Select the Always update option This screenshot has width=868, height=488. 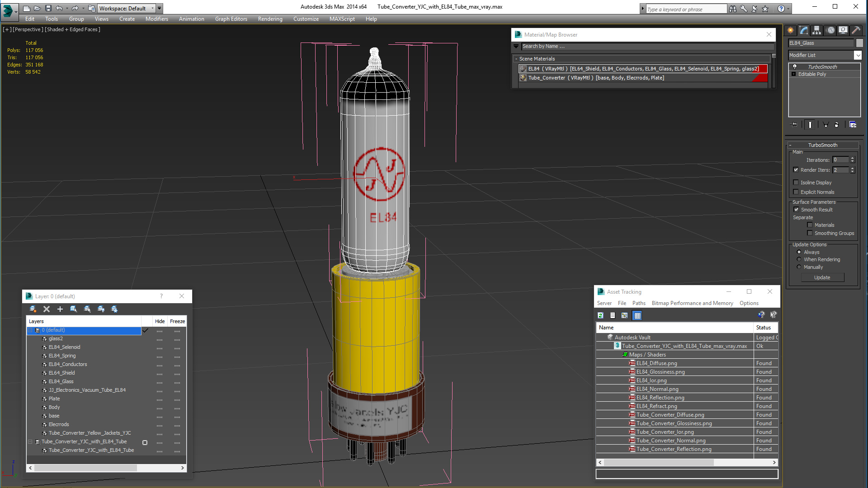point(799,252)
